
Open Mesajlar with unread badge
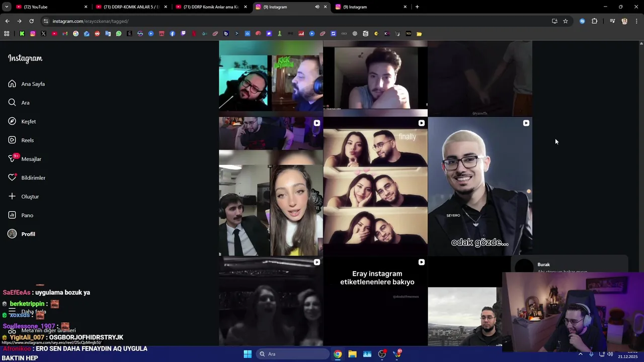pyautogui.click(x=25, y=159)
